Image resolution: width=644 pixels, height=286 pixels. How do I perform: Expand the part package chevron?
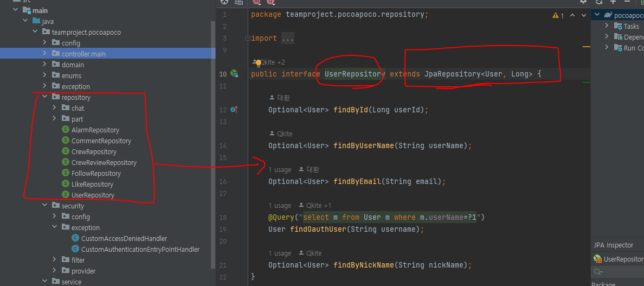[54, 119]
